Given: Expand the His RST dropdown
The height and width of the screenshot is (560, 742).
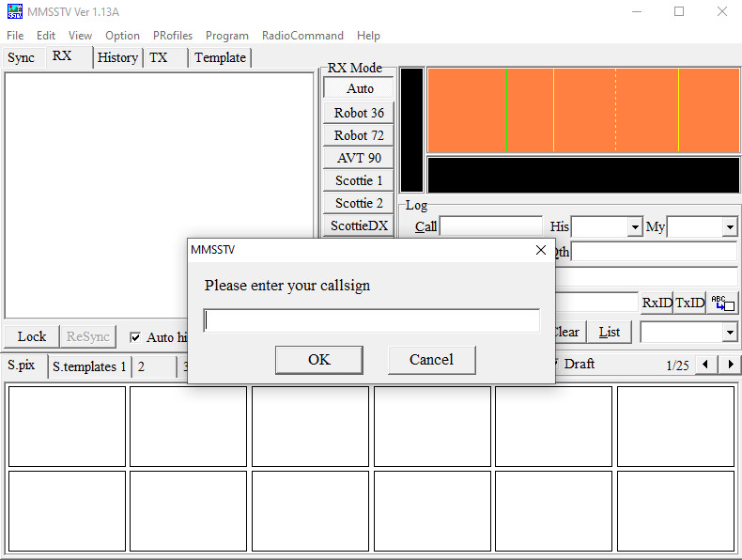Looking at the screenshot, I should (635, 227).
